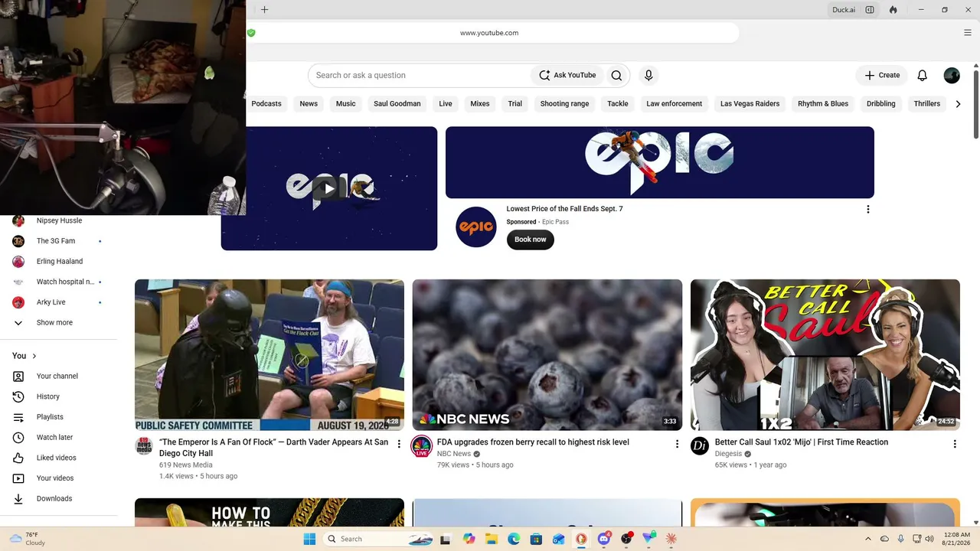Open the Better Call Saul reaction thumbnail
This screenshot has width=980, height=551.
(x=825, y=355)
